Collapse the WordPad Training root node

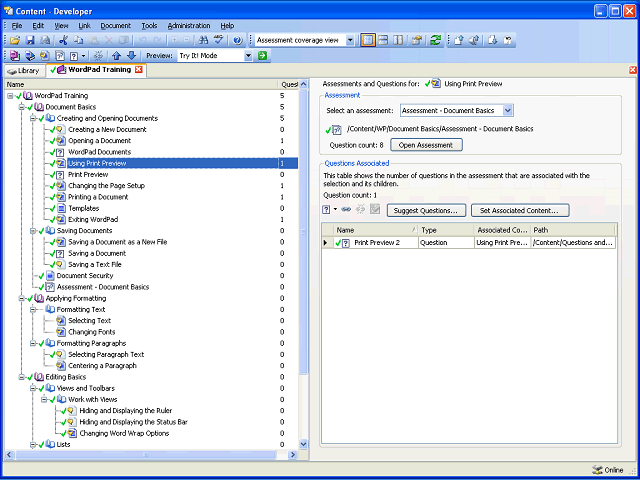10,96
